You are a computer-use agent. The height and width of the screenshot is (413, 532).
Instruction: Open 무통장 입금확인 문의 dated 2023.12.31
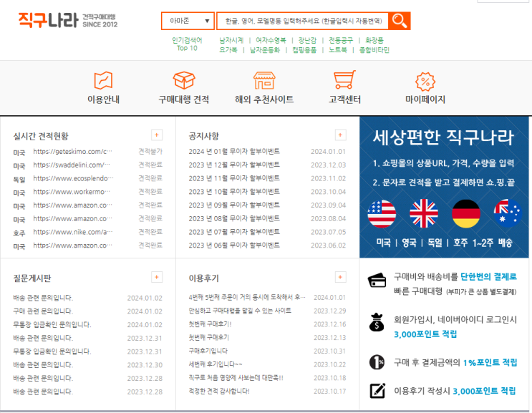tap(52, 351)
